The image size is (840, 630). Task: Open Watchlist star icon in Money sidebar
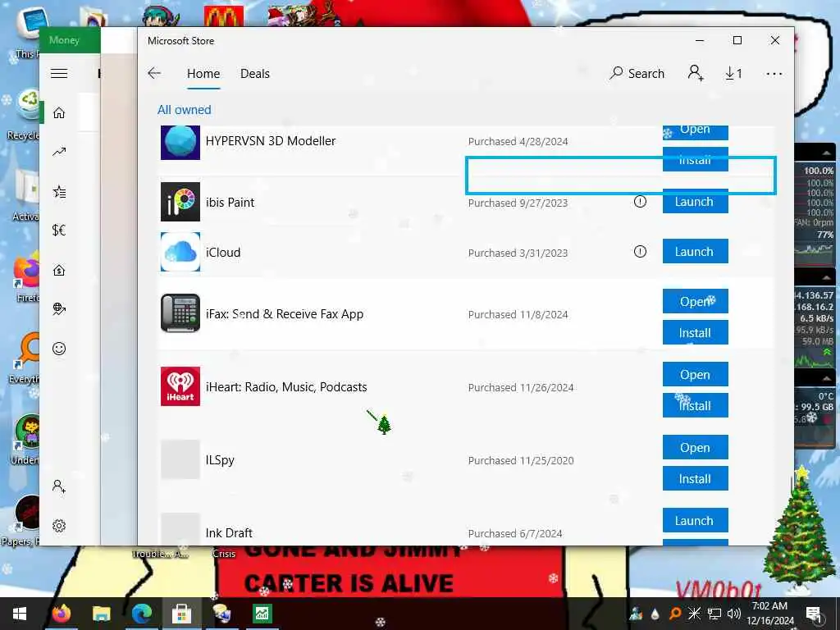pos(59,191)
